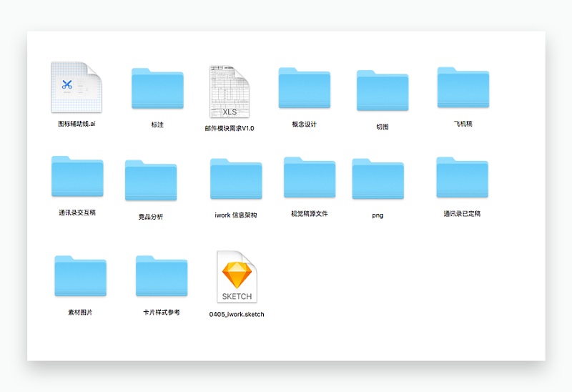Select the 竞品分析 folder icon

(151, 180)
